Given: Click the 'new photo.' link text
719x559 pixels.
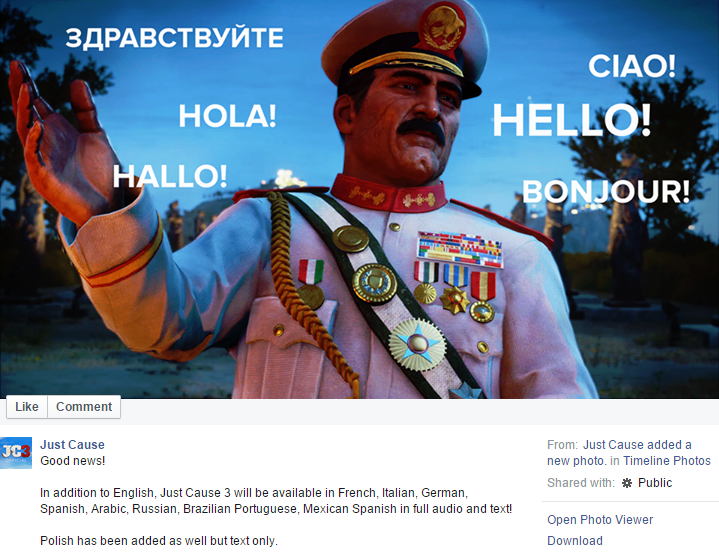Looking at the screenshot, I should pyautogui.click(x=577, y=461).
